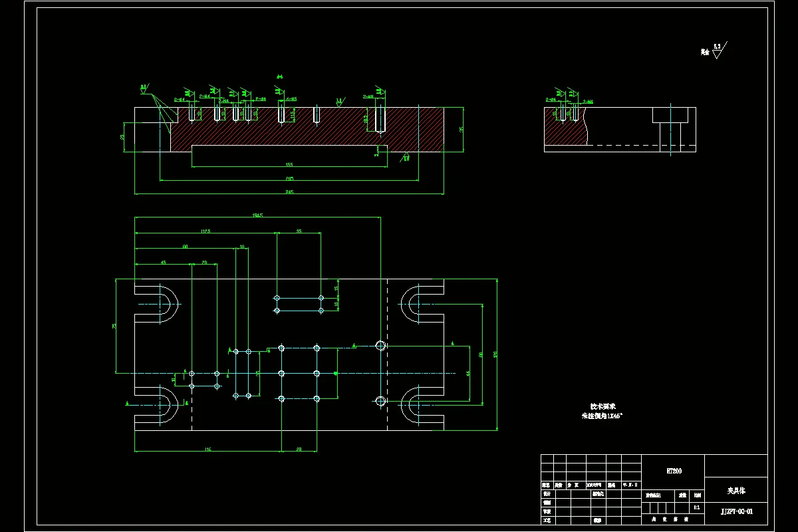
Task: Select the 112.5 dimension in plan view
Action: tap(205, 231)
